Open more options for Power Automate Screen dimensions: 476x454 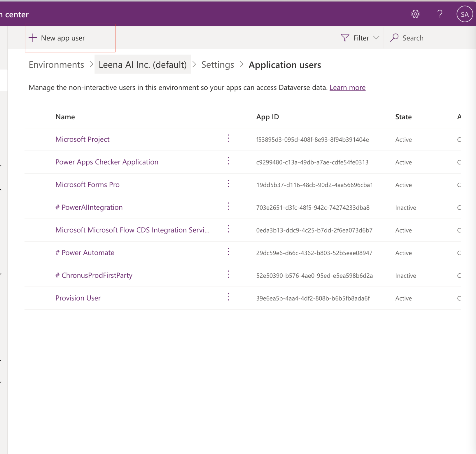[x=228, y=252]
